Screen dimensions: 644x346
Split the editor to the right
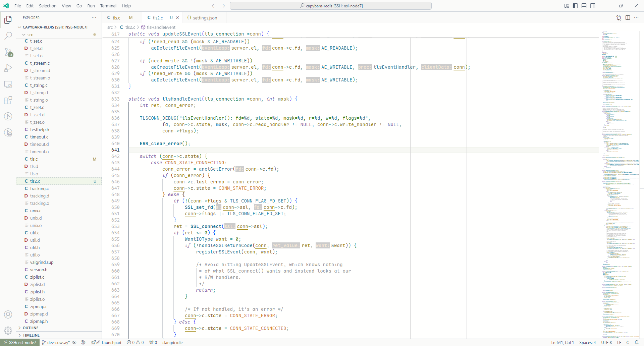pos(628,18)
